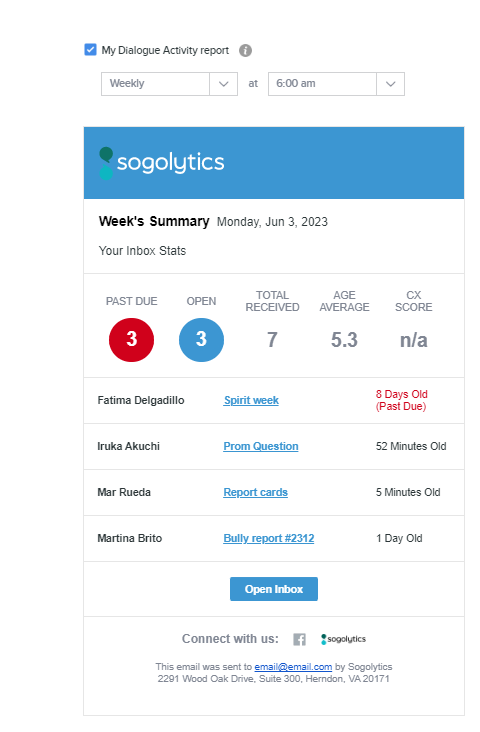Image resolution: width=480 pixels, height=732 pixels.
Task: Open the Bully report #2312 link
Action: pos(268,538)
